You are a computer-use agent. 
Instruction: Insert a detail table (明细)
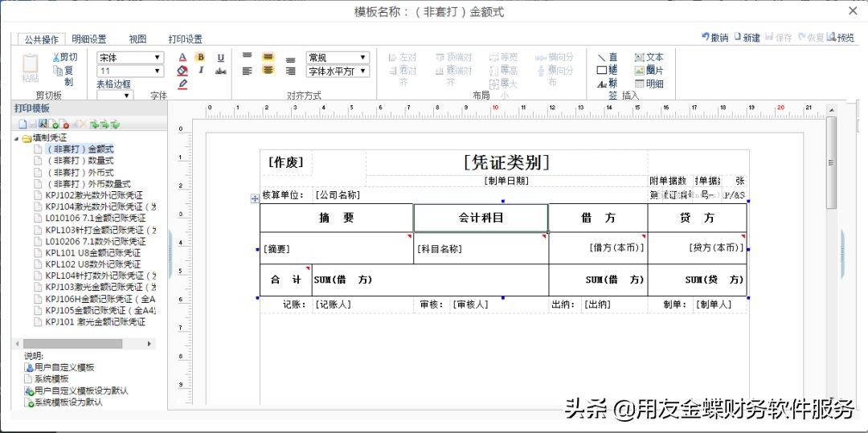[649, 84]
